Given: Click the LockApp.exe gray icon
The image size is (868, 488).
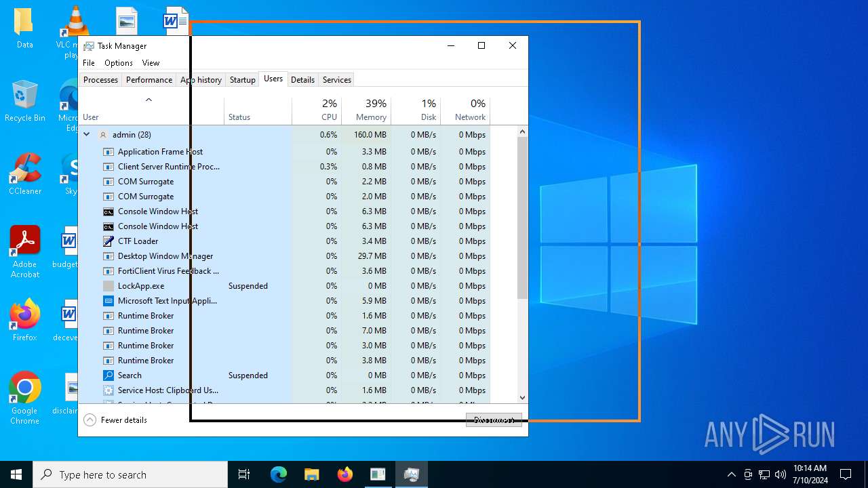Looking at the screenshot, I should click(108, 286).
